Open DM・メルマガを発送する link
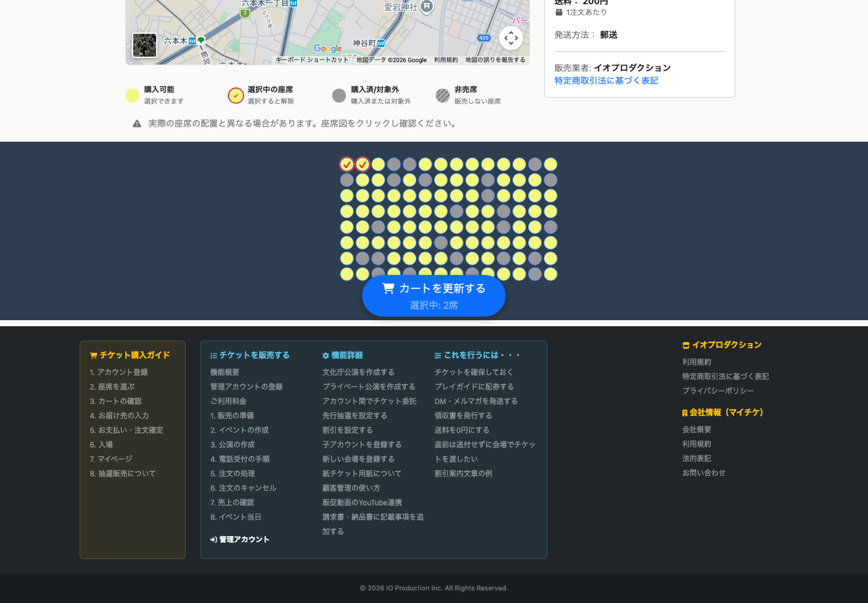The image size is (868, 603). pyautogui.click(x=476, y=402)
